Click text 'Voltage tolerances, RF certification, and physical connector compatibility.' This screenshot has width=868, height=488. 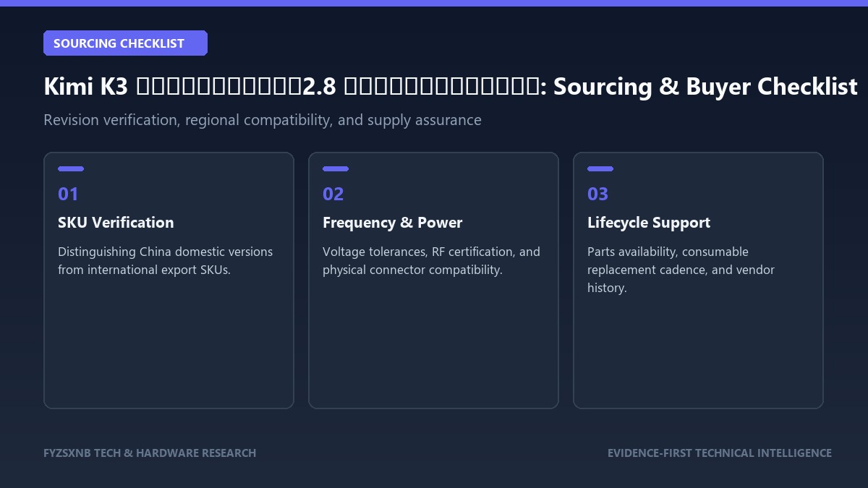(431, 261)
